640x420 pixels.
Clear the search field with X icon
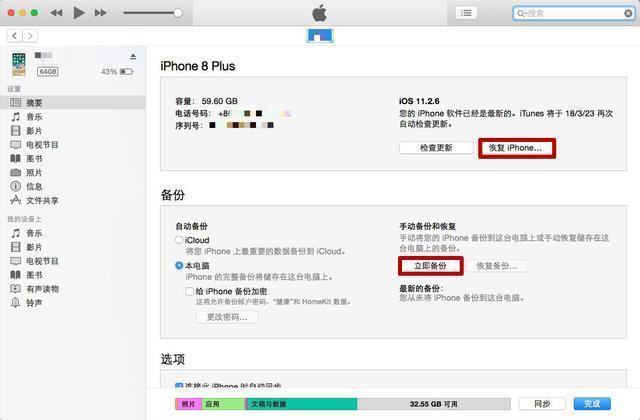tap(628, 13)
